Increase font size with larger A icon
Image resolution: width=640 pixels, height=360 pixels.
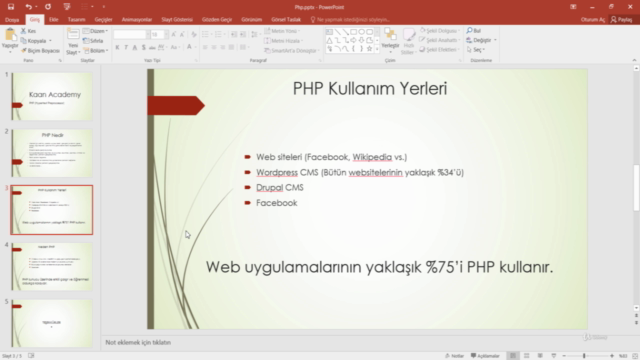click(174, 35)
